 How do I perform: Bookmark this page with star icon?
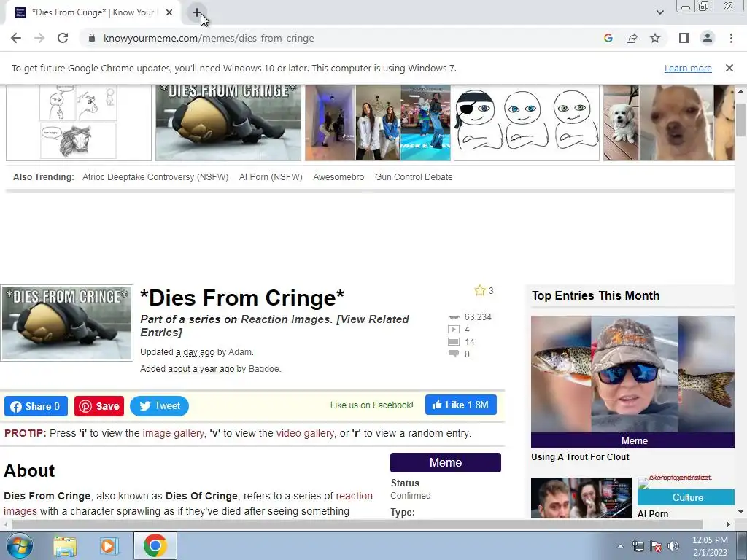[x=655, y=38]
